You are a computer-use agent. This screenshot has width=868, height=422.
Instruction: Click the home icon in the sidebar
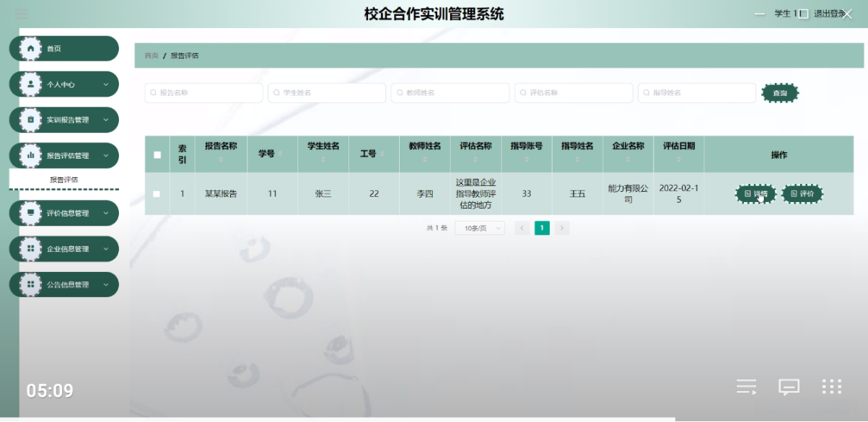30,48
